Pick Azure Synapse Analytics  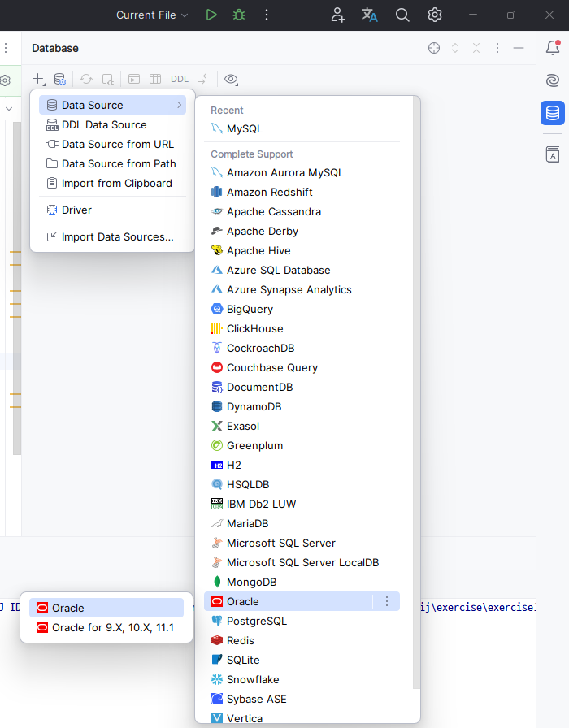coord(302,290)
